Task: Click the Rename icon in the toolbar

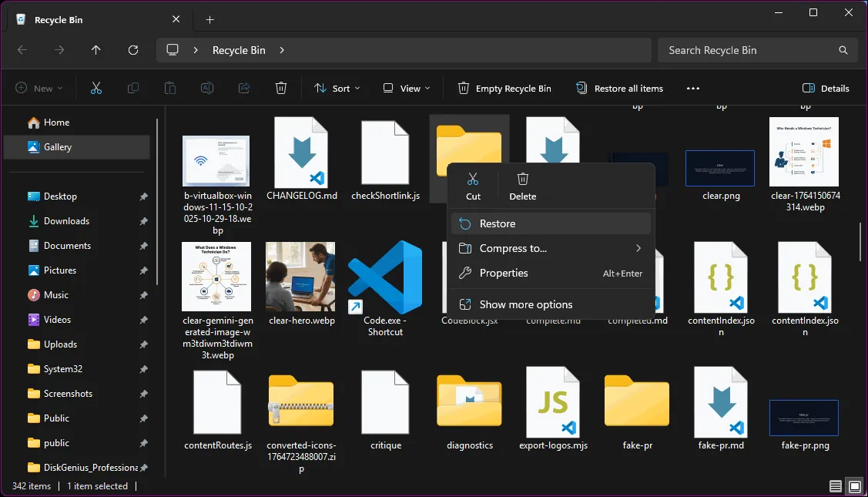Action: pos(206,88)
